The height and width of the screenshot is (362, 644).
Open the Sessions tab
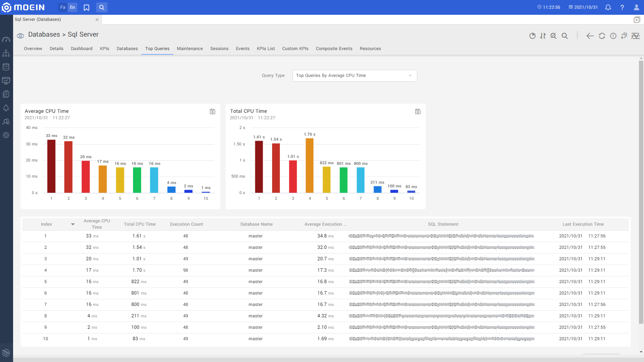point(219,49)
